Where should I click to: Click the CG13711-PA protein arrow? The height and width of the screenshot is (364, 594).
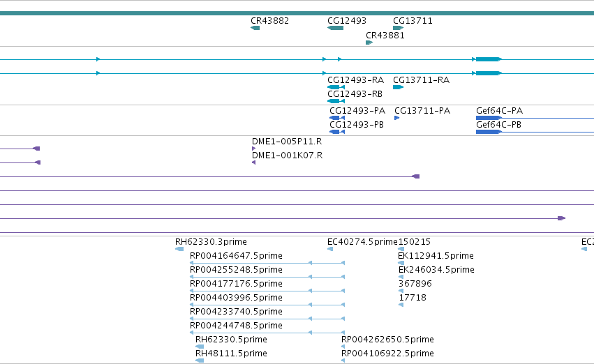click(397, 118)
